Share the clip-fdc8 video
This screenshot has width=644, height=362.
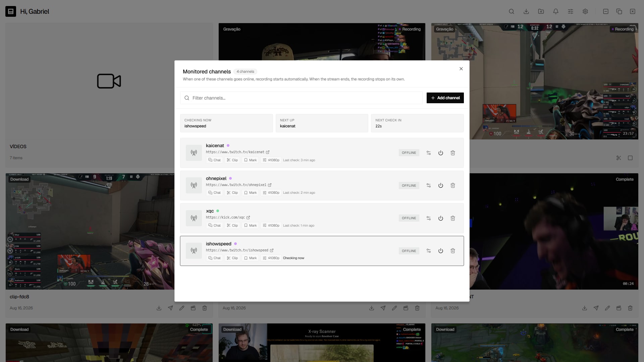(x=170, y=308)
